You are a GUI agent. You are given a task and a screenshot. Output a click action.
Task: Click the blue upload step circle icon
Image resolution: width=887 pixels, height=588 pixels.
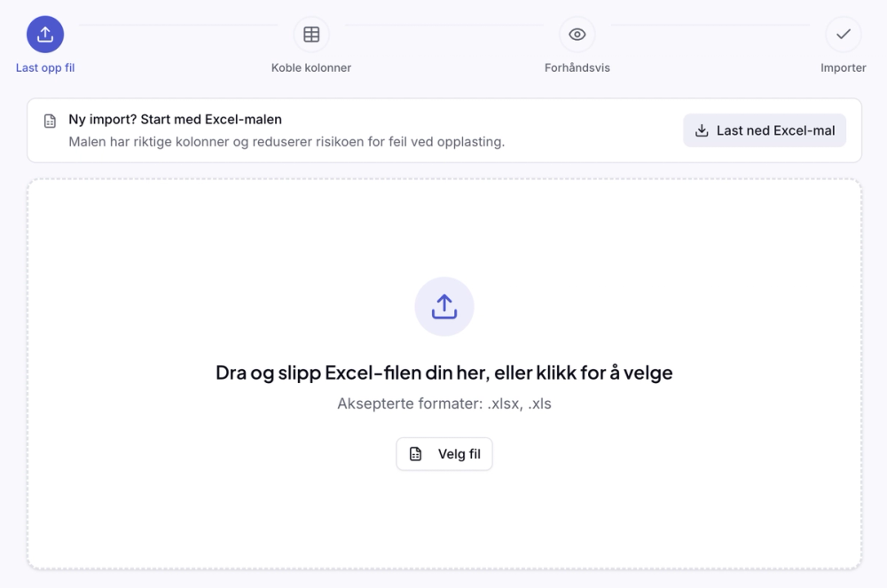coord(45,35)
